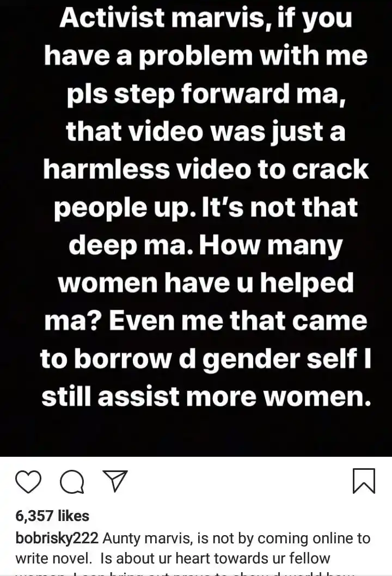The height and width of the screenshot is (576, 392).
Task: Click the 'that video was just a' line
Action: (x=206, y=132)
